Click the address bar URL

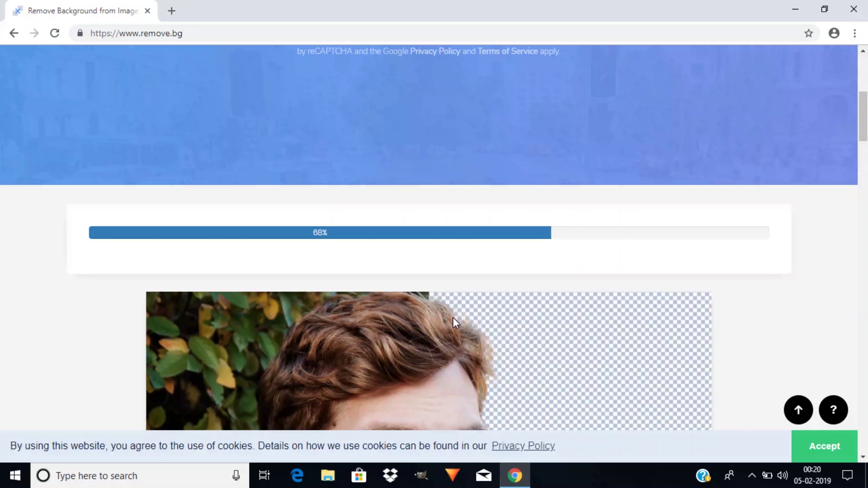point(136,33)
